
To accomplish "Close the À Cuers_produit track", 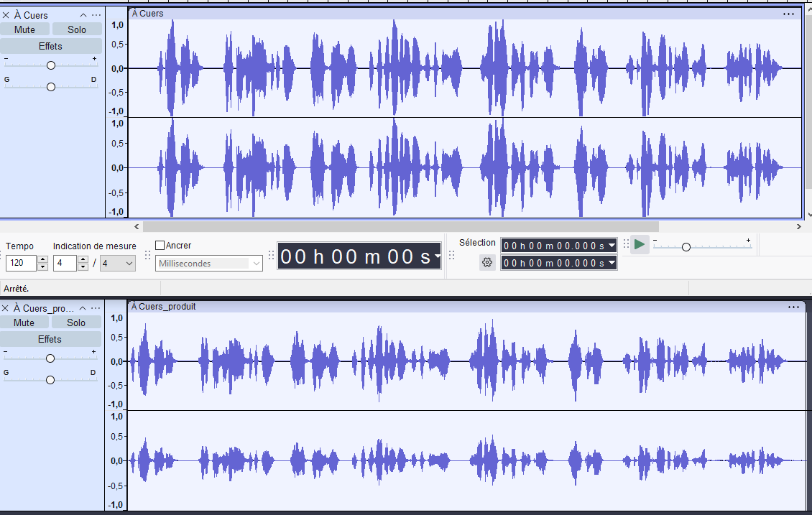I will [6, 308].
